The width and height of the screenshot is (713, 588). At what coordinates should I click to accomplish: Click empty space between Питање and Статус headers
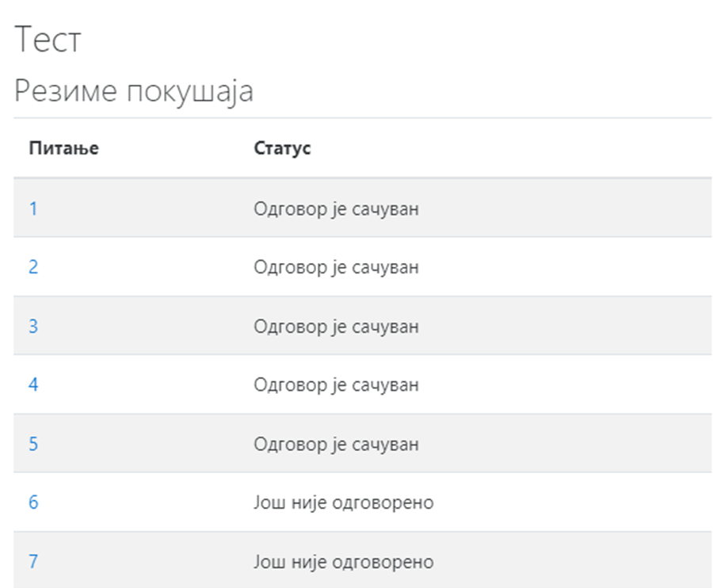[x=177, y=148]
